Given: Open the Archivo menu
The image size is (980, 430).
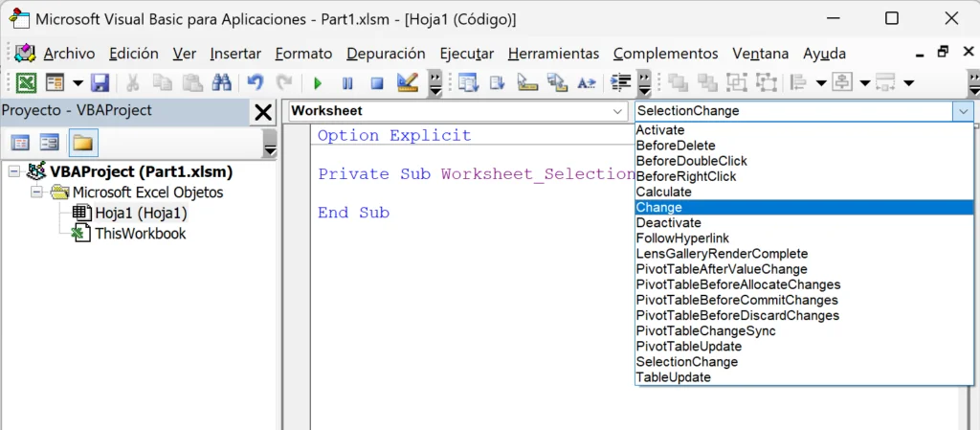Looking at the screenshot, I should pos(69,54).
